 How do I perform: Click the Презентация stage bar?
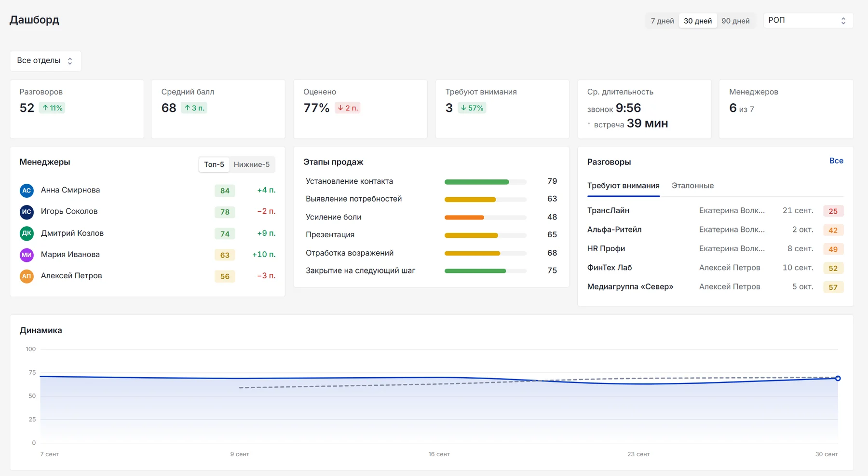(485, 235)
